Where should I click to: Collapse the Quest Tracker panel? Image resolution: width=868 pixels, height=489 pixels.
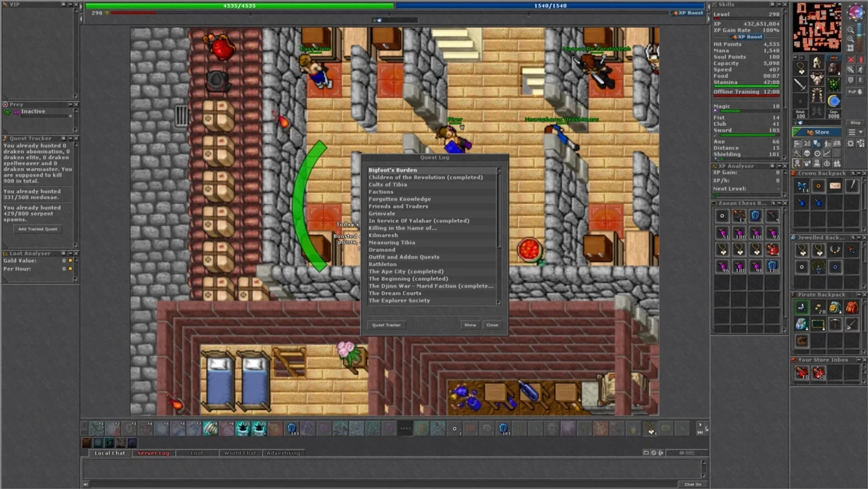coord(70,138)
